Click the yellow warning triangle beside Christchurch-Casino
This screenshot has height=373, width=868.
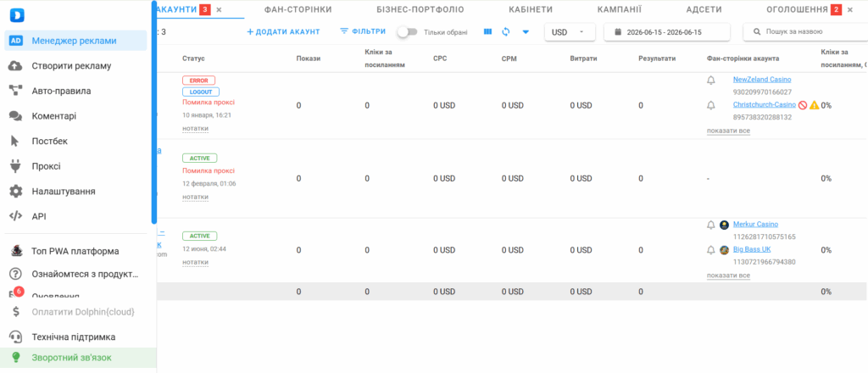pyautogui.click(x=815, y=104)
